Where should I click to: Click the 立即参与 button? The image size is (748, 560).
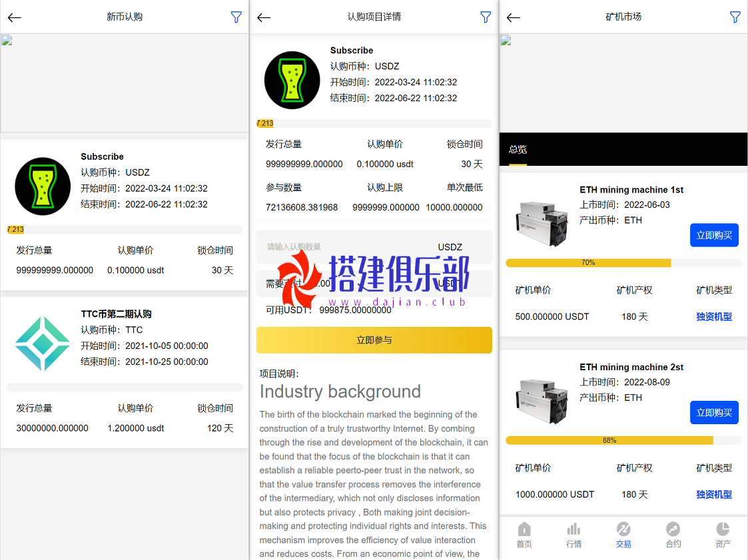[374, 340]
